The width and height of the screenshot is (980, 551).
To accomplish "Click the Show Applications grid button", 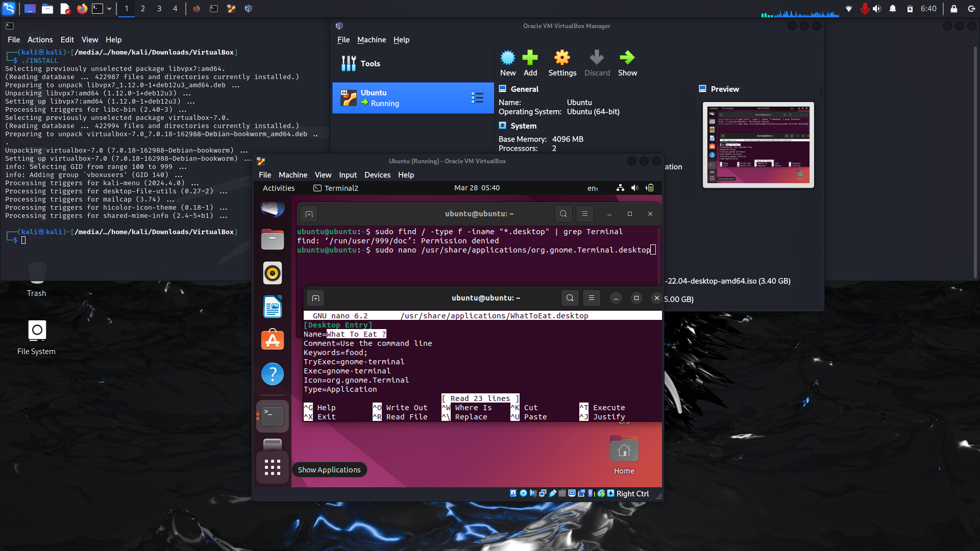I will 273,467.
